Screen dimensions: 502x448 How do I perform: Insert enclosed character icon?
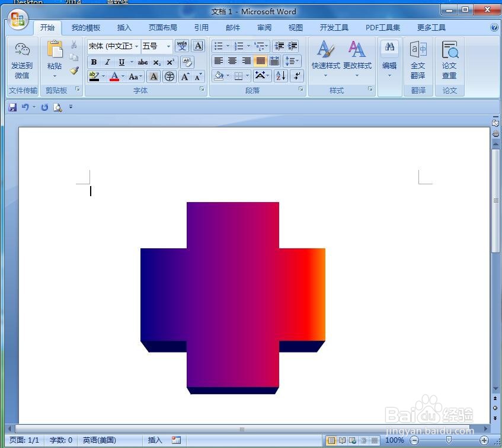point(170,76)
